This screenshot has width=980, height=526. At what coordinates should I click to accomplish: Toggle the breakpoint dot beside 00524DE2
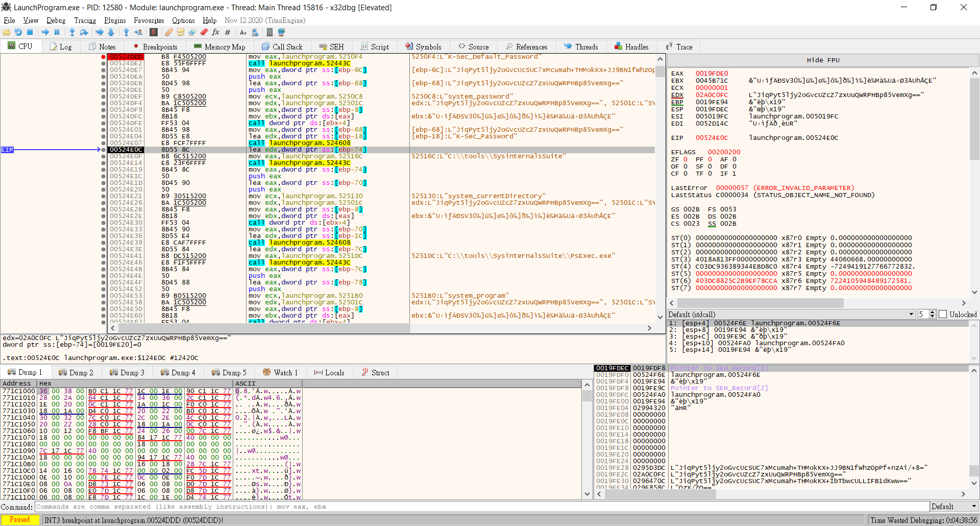[104, 63]
